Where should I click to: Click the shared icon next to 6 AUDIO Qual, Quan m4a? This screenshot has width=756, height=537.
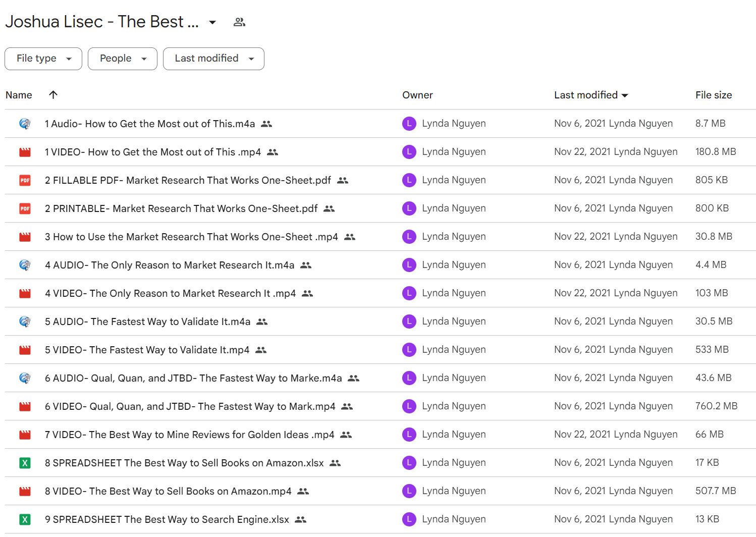click(x=354, y=378)
